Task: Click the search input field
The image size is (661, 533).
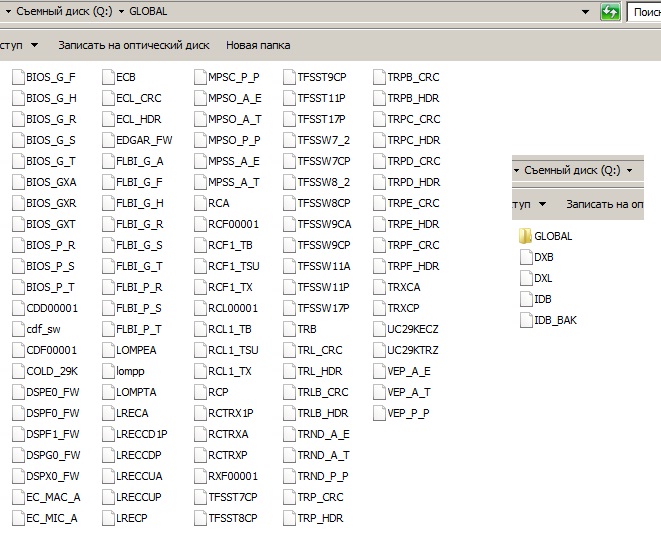Action: [x=645, y=12]
